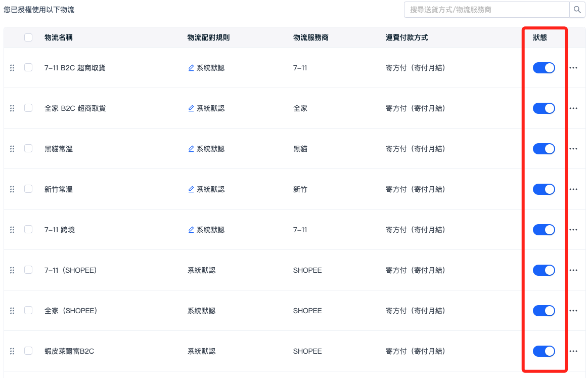Open more options for 黑貓常溫
The height and width of the screenshot is (378, 588).
click(573, 149)
